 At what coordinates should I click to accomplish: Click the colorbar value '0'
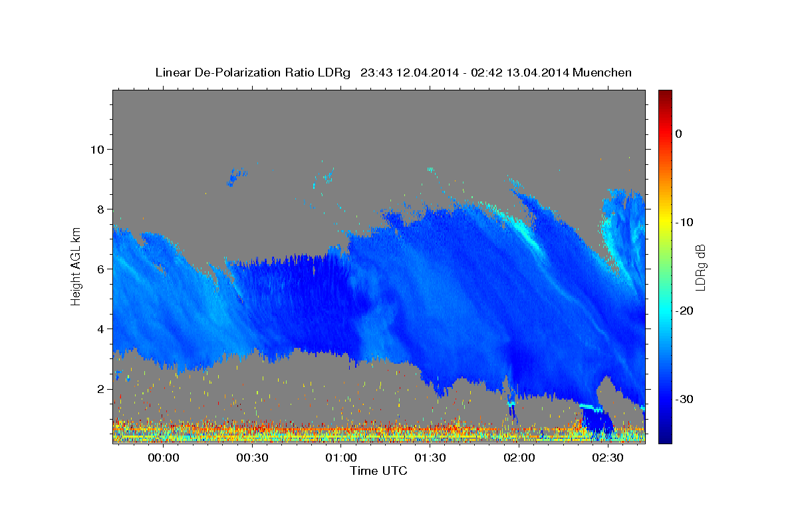[x=678, y=134]
